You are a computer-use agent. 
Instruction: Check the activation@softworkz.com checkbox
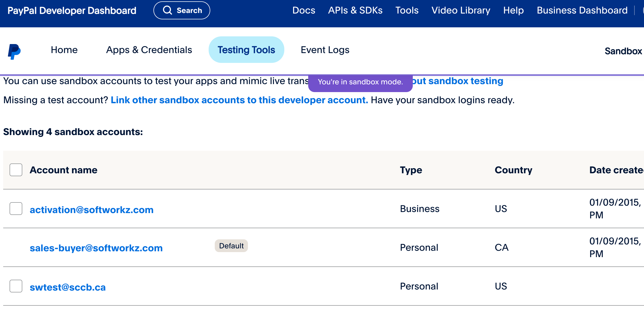(16, 209)
